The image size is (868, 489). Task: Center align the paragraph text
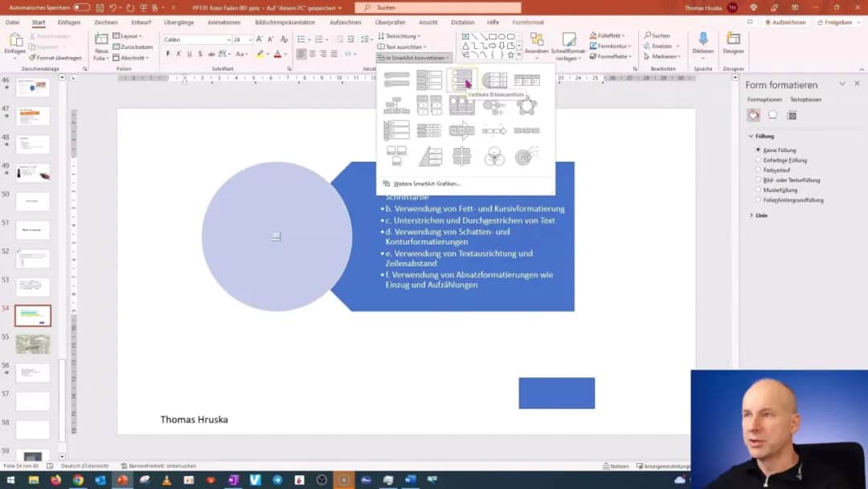[x=311, y=54]
